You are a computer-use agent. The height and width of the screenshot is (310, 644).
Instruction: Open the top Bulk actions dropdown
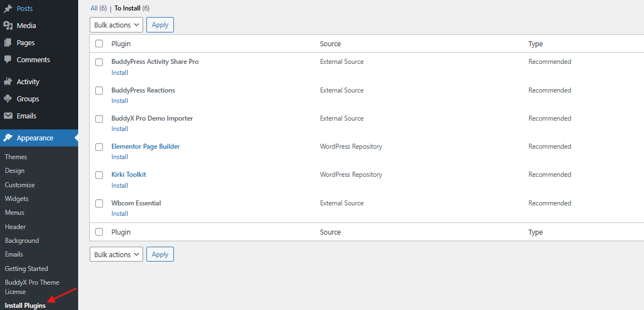click(x=116, y=25)
